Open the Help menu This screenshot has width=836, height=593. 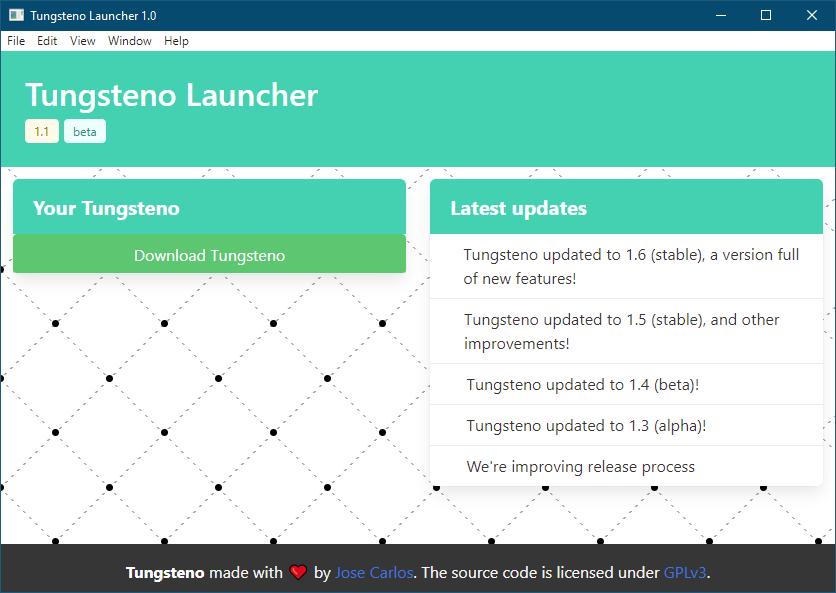tap(176, 41)
